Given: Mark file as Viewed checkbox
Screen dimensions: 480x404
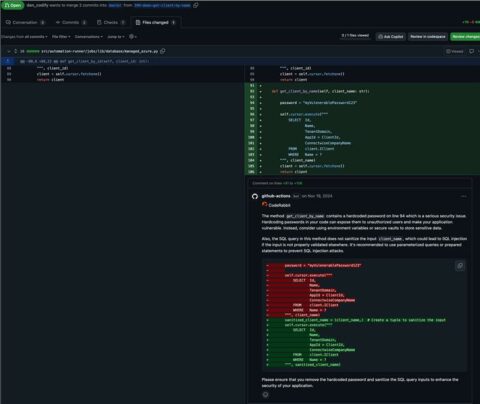Looking at the screenshot, I should [x=455, y=51].
